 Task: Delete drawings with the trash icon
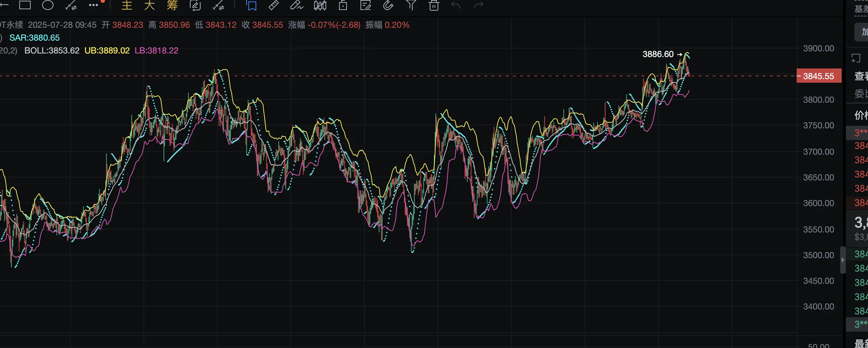(434, 5)
